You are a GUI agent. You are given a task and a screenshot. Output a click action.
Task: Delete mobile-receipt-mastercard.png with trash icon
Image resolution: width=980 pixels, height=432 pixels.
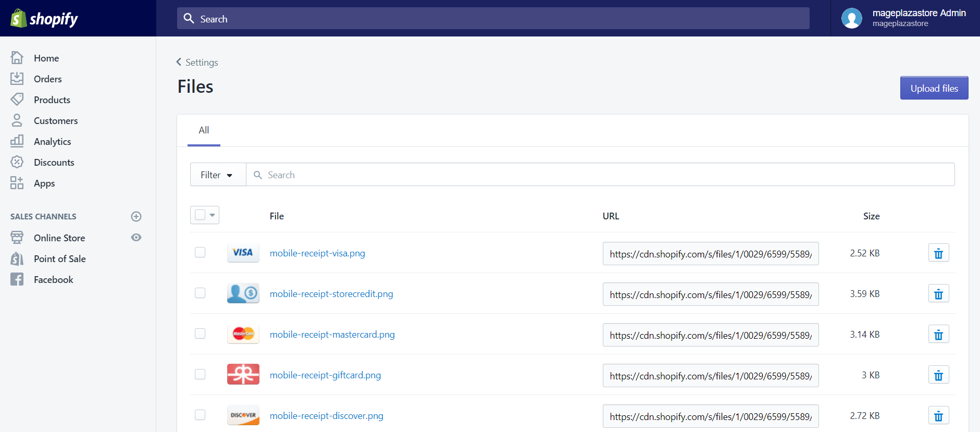tap(939, 335)
